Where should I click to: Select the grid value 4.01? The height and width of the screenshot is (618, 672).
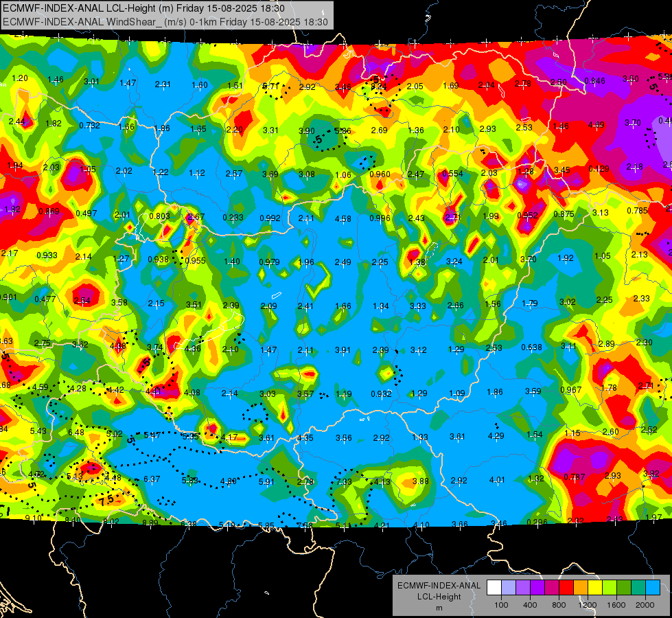(497, 479)
